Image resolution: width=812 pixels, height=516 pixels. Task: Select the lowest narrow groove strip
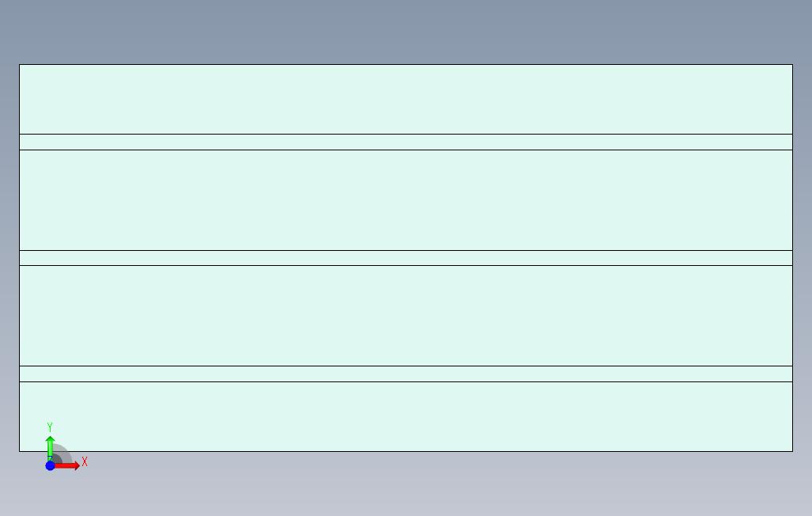coord(406,374)
